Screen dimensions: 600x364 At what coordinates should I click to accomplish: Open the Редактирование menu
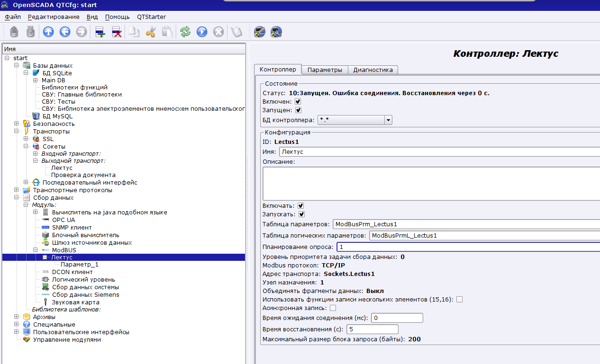54,17
